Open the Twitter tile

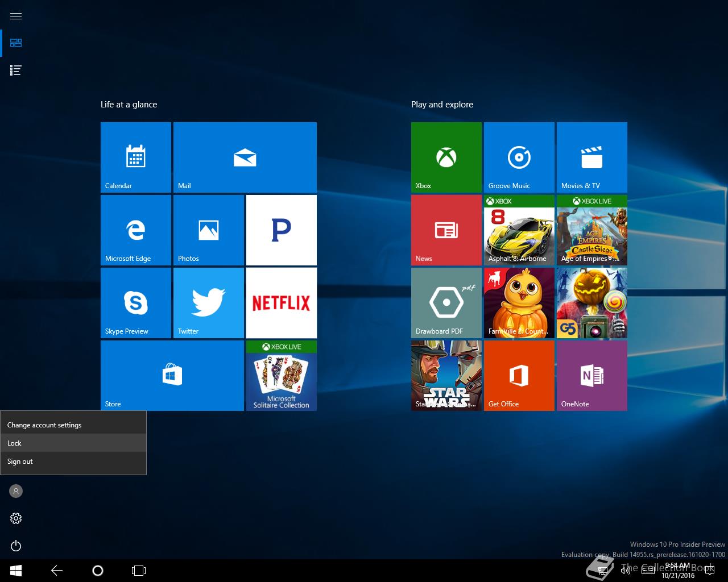coord(209,303)
